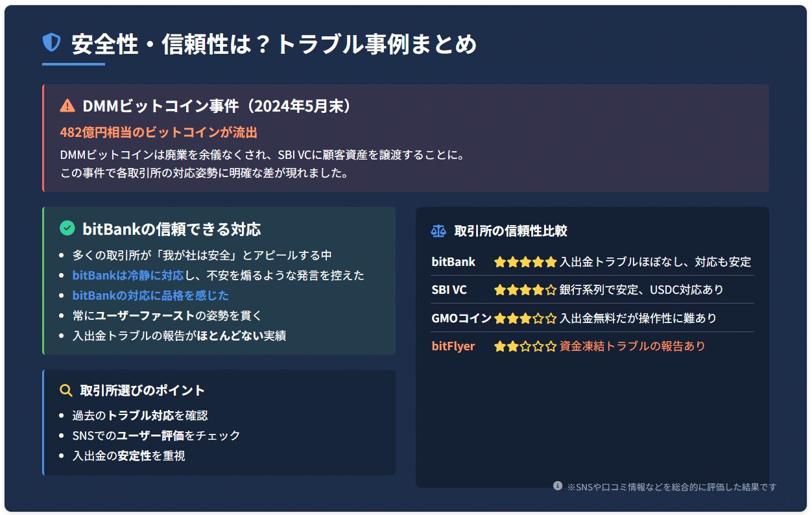Click the SBI VC four-star rating
Screen dimensions: 812x515
point(525,290)
